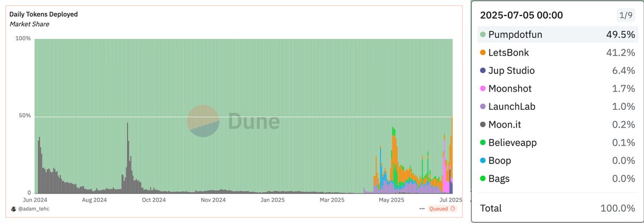Click the pink Moonshot legend dot
This screenshot has width=644, height=223.
[x=483, y=88]
